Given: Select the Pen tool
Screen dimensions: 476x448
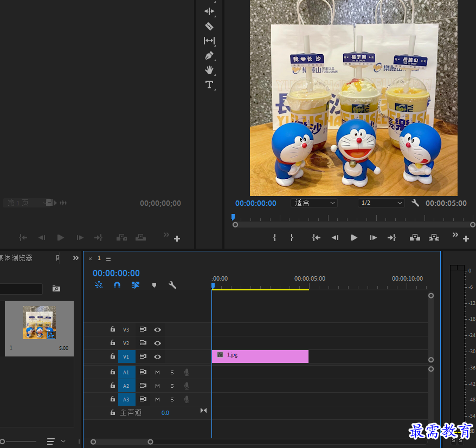Looking at the screenshot, I should coord(209,55).
